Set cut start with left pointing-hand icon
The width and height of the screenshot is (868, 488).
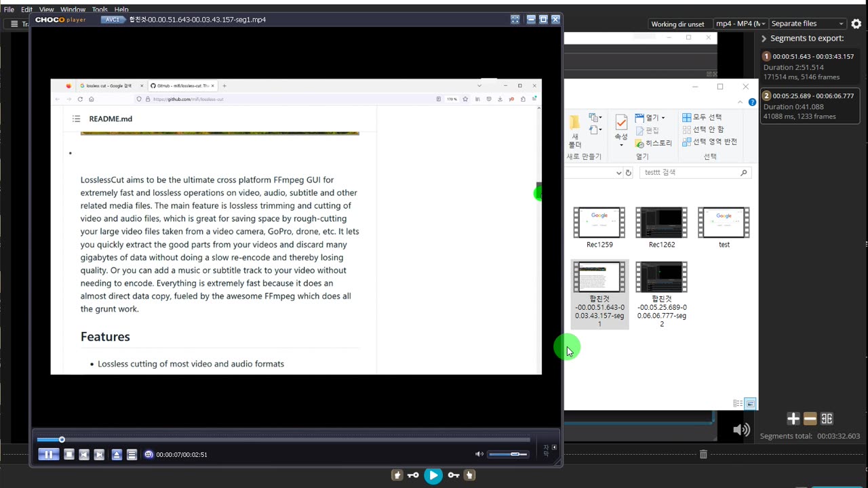(x=397, y=475)
